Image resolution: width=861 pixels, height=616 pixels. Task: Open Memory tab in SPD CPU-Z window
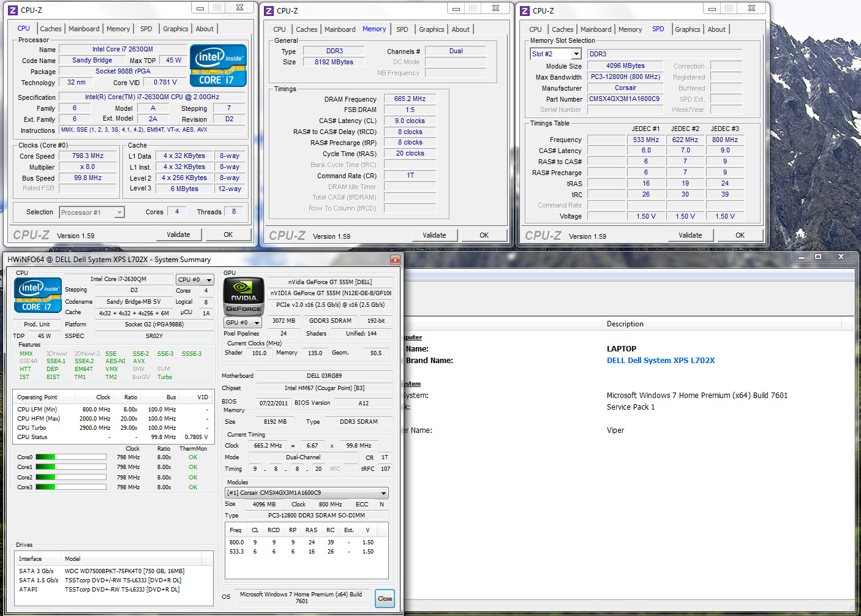[630, 29]
